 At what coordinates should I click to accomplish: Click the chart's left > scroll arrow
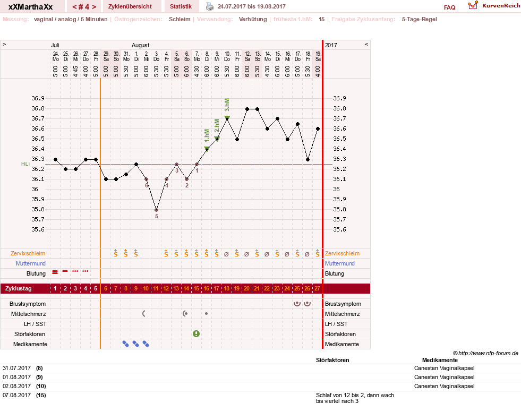point(4,44)
